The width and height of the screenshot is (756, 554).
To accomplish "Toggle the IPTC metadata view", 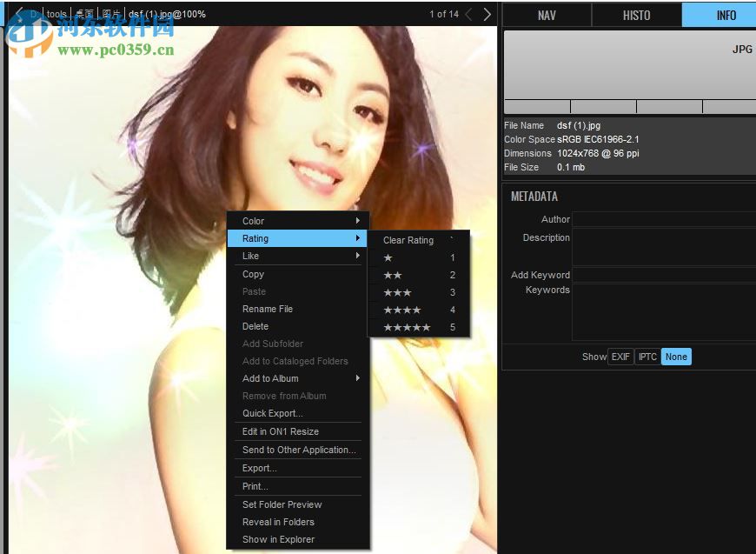I will [647, 357].
